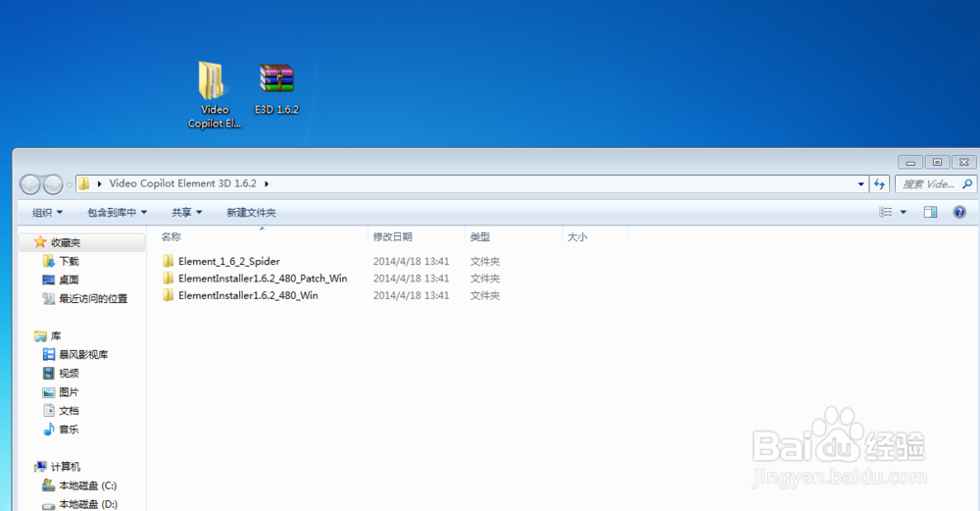The image size is (980, 511).
Task: Open the 暴风影视库 library
Action: coord(83,355)
